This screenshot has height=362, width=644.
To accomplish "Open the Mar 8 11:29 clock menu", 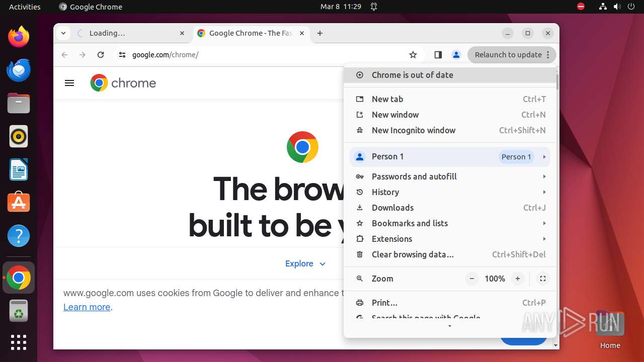I will click(341, 7).
